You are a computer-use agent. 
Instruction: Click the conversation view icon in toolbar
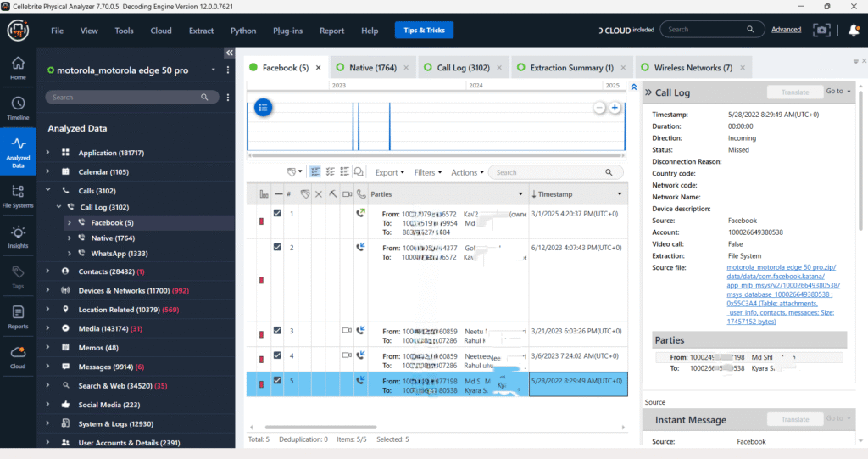click(x=359, y=172)
